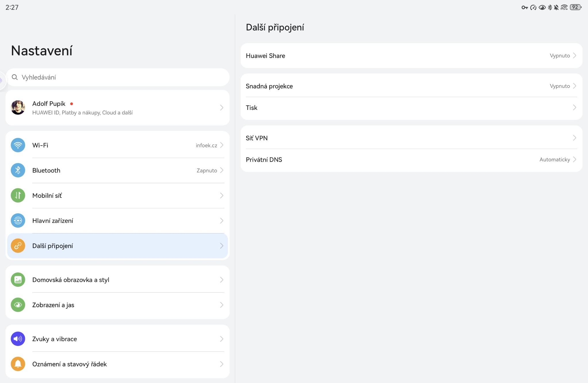The image size is (588, 383).
Task: Click the Vyhledávání search field
Action: click(117, 77)
